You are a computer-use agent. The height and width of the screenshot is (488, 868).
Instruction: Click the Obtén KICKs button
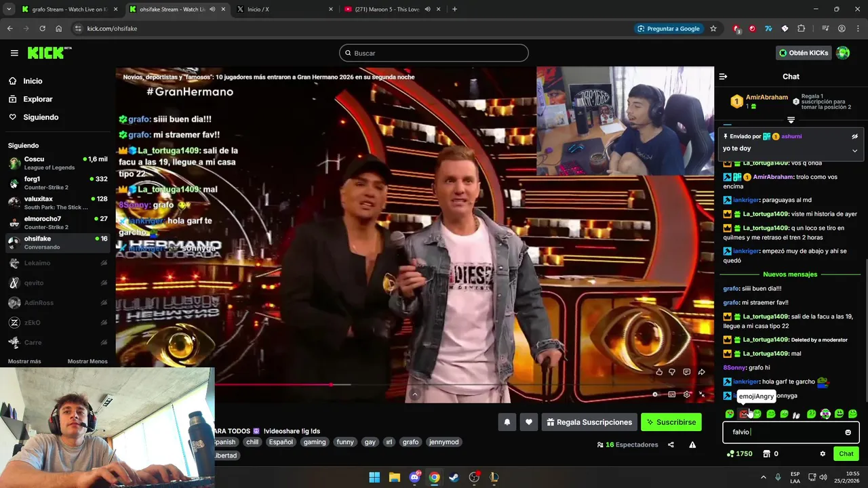tap(804, 53)
